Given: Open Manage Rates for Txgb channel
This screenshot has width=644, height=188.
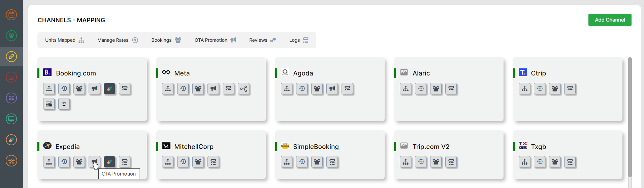Looking at the screenshot, I should click(x=540, y=162).
